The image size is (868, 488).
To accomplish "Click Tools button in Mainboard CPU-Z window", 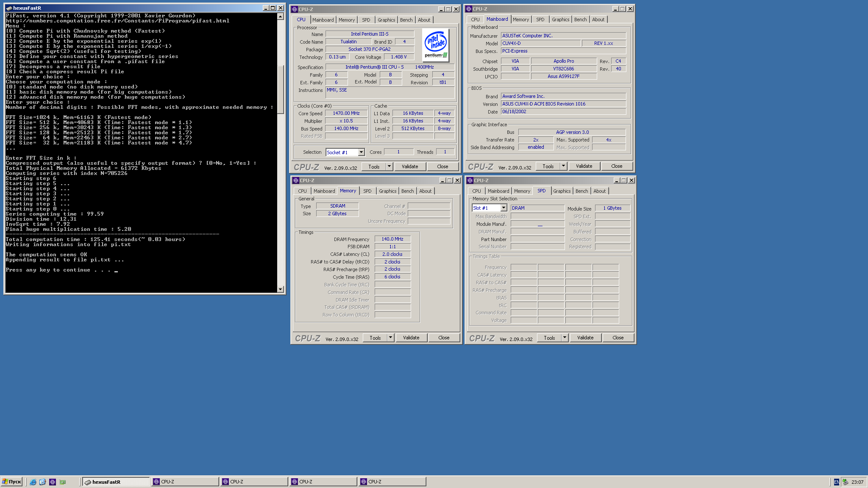I will pyautogui.click(x=548, y=166).
